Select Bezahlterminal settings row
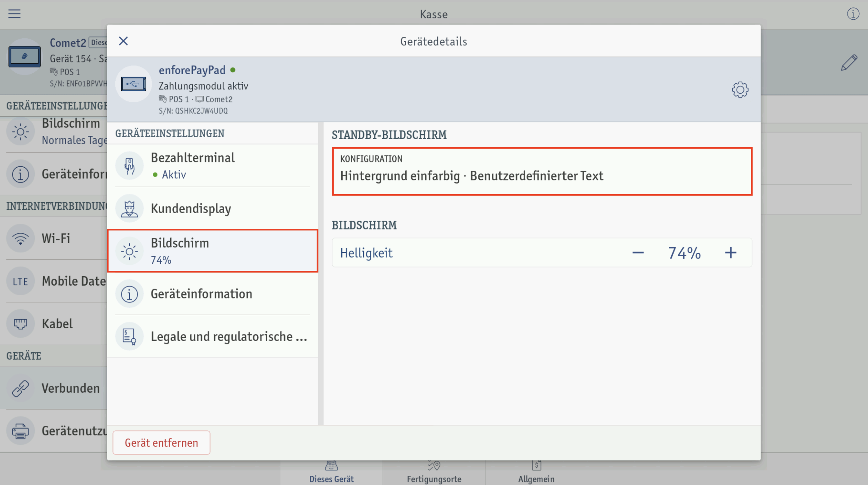The image size is (868, 485). 213,166
